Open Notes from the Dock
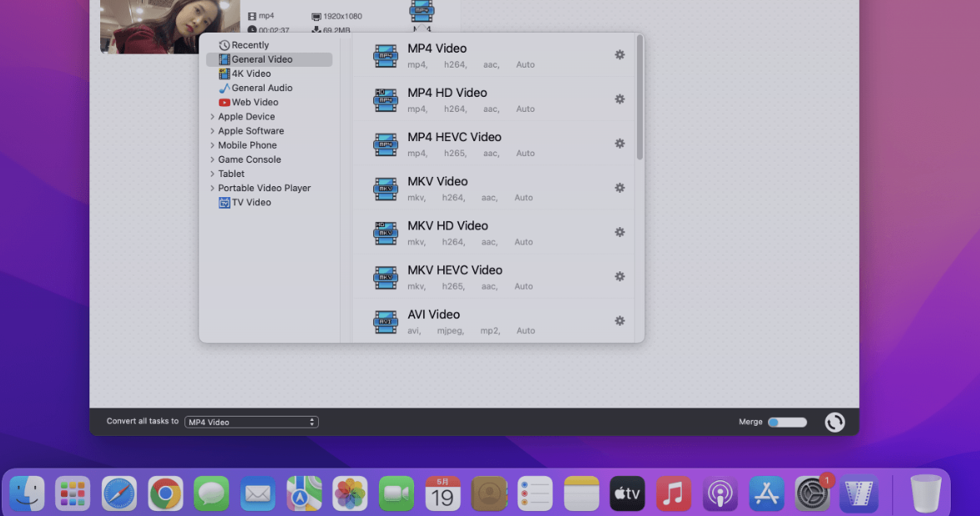Viewport: 980px width, 516px height. coord(581,493)
